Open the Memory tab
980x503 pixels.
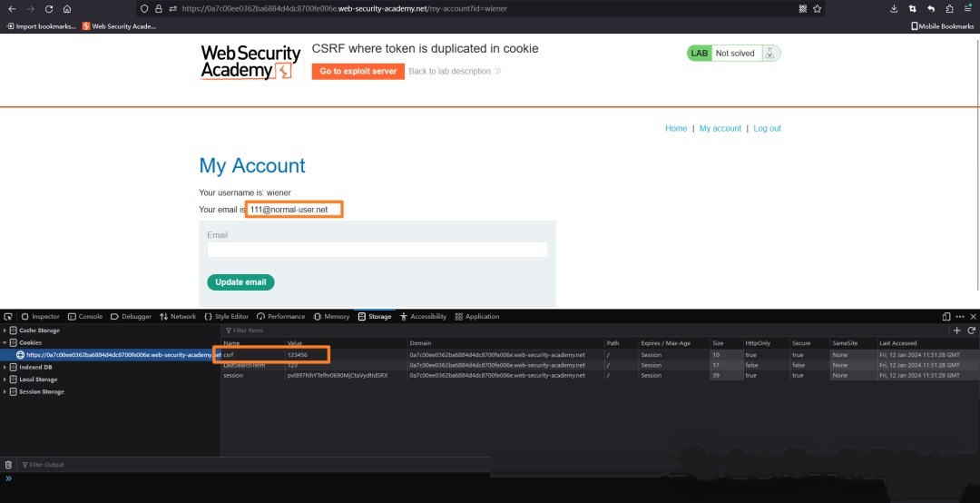[x=332, y=317]
